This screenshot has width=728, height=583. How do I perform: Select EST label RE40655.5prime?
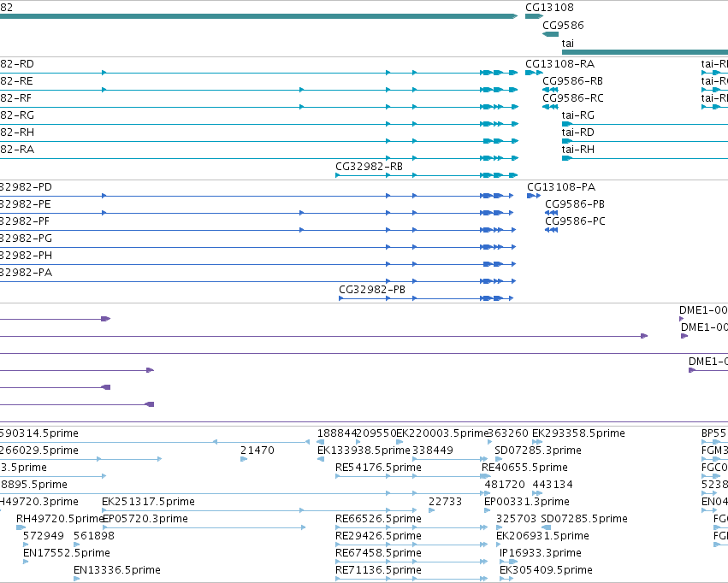click(524, 468)
